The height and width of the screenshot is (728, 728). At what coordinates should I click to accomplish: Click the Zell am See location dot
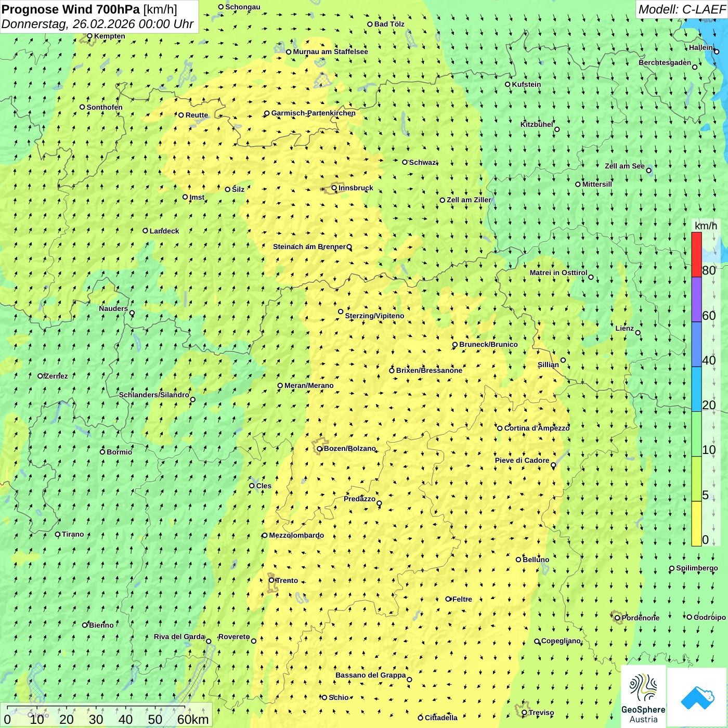(648, 171)
